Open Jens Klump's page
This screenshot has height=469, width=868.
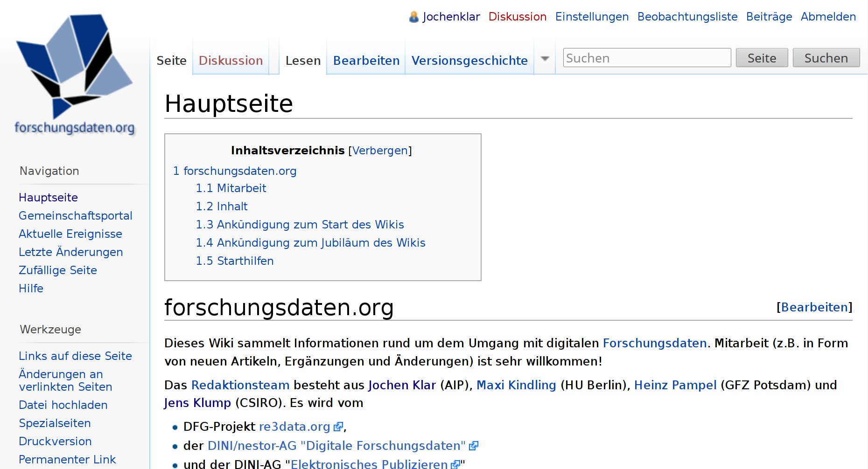[x=197, y=403]
